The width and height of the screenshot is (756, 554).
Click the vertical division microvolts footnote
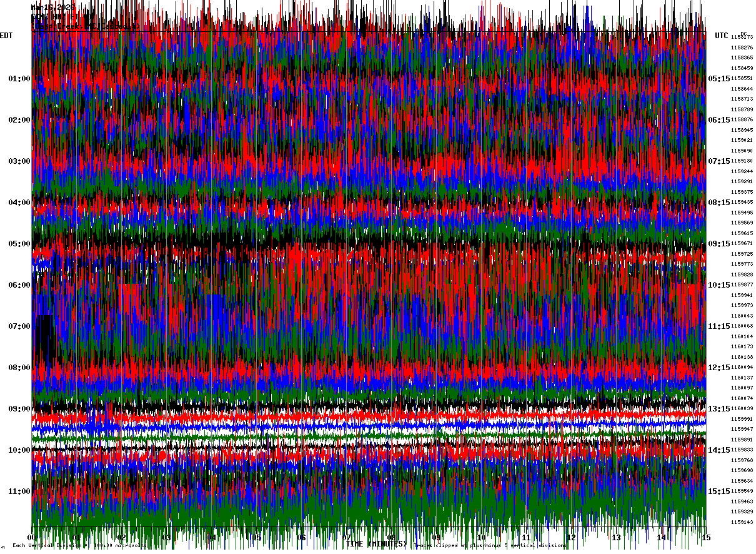pos(79,546)
